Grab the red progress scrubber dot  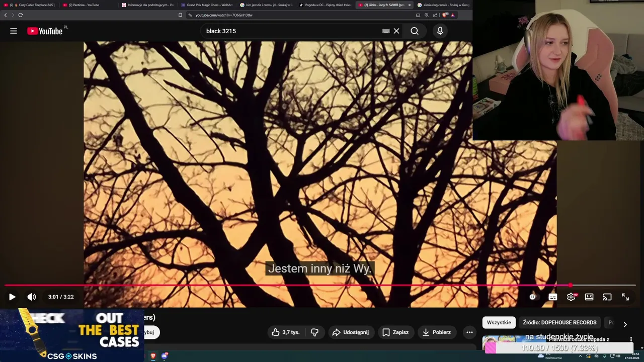click(570, 285)
